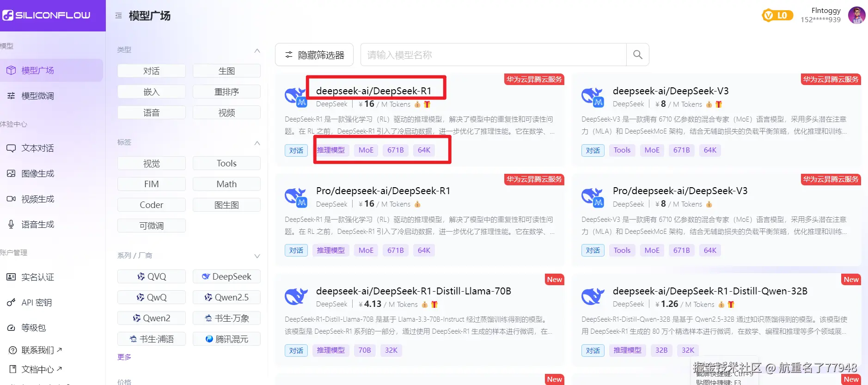Click the 模型微调 sliders icon
868x385 pixels.
[x=11, y=96]
